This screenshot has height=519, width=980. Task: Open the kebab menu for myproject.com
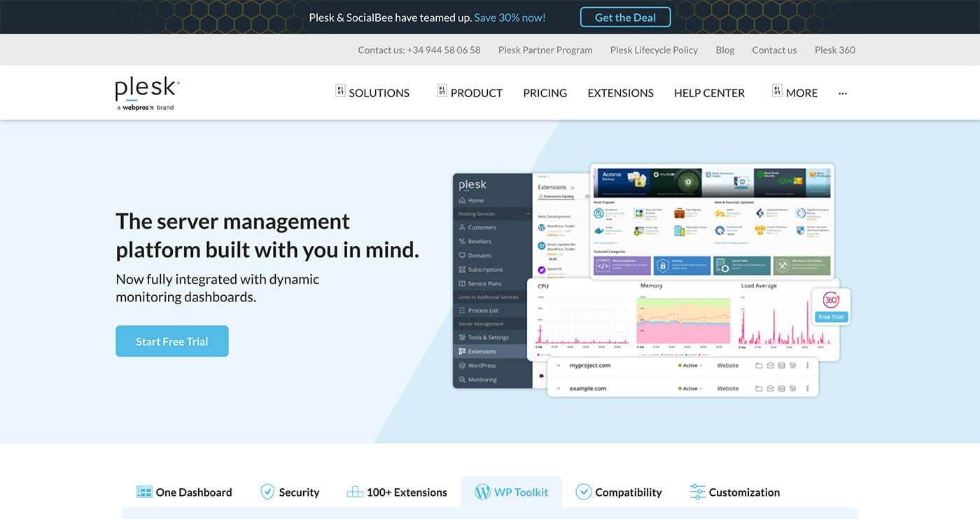click(x=807, y=365)
